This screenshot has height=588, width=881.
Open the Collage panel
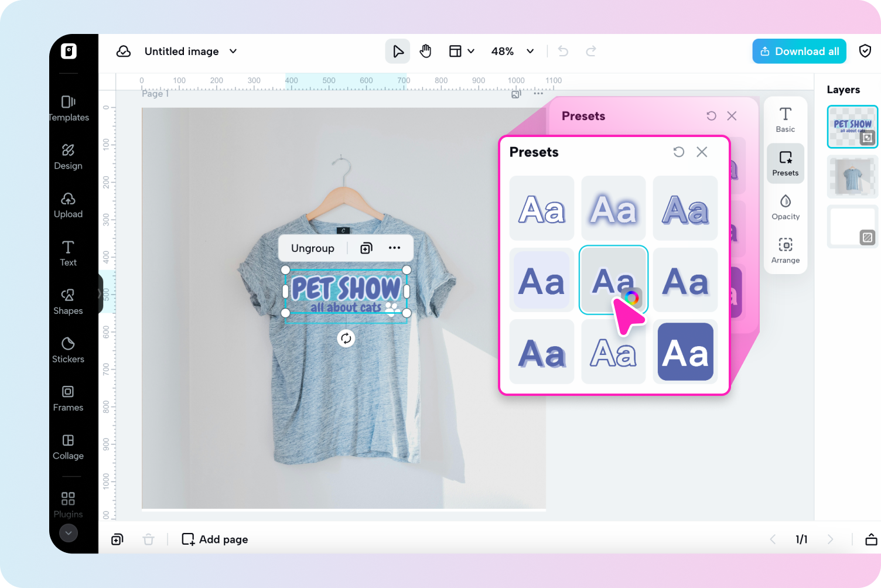(68, 446)
